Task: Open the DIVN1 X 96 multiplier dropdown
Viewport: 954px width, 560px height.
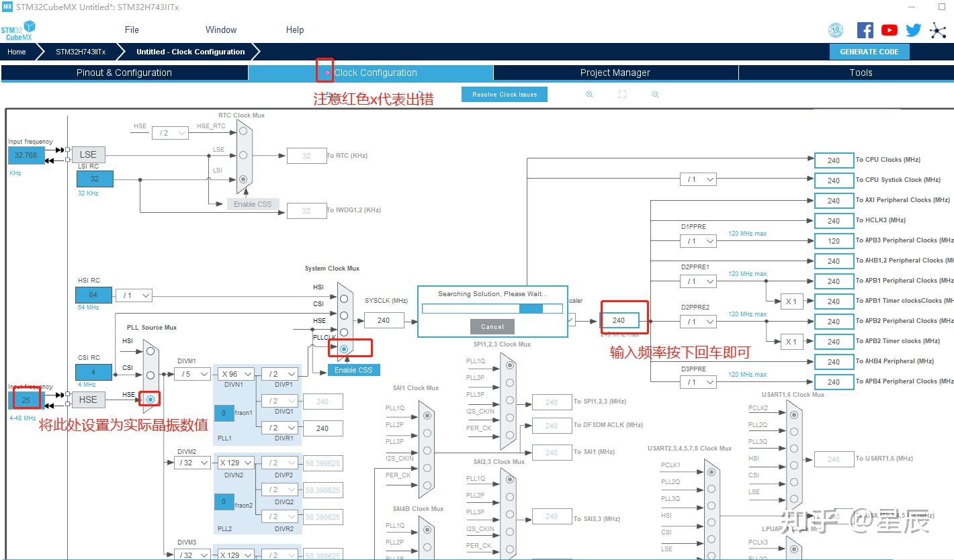Action: (x=236, y=374)
